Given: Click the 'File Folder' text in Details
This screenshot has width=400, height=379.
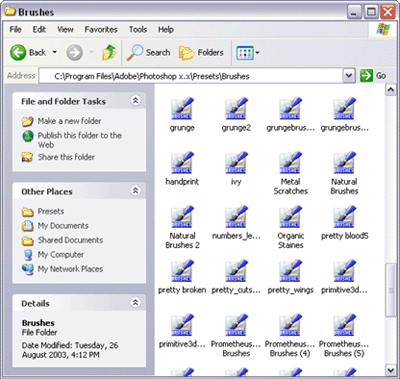Looking at the screenshot, I should (39, 332).
